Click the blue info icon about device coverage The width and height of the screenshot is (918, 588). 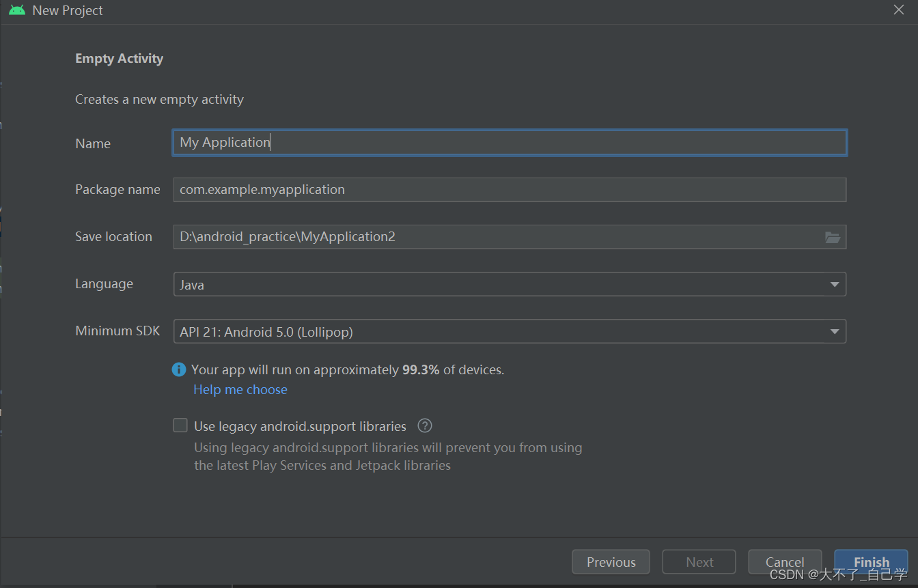[178, 369]
